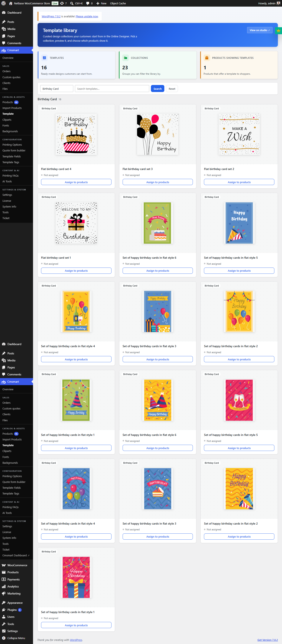Click the Birthday Card section heading
Image resolution: width=282 pixels, height=644 pixels.
[x=47, y=99]
